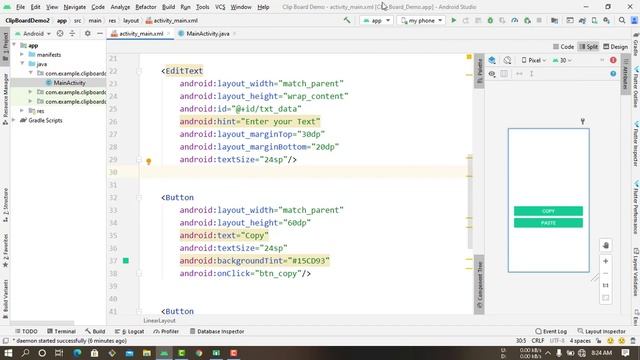The image size is (640, 360).
Task: Open the app run configuration dropdown
Action: point(376,20)
